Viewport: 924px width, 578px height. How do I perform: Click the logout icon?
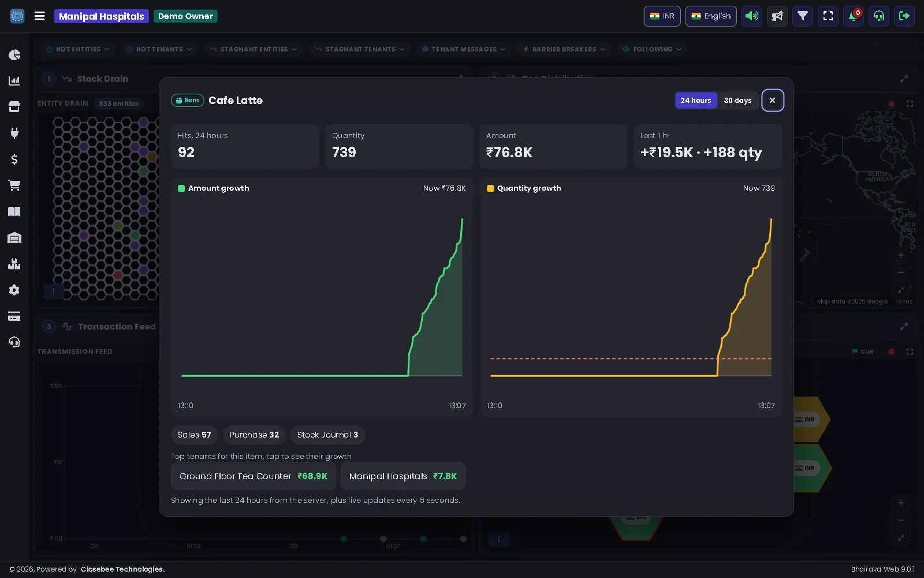[904, 16]
